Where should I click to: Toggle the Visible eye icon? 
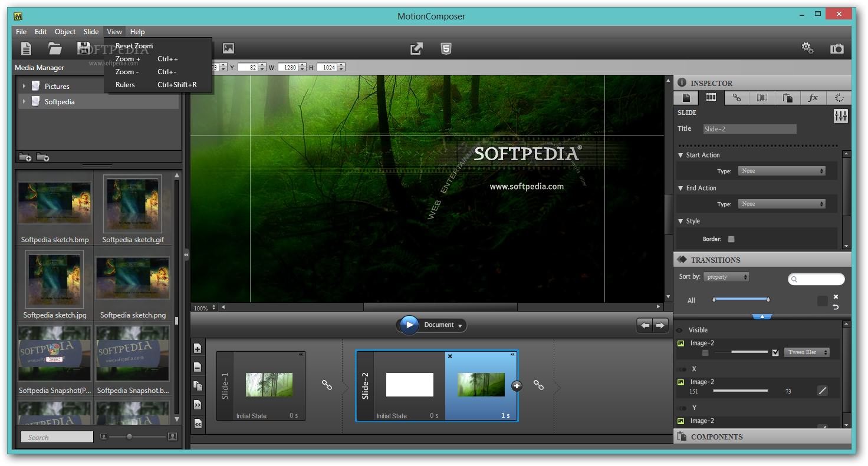click(679, 331)
